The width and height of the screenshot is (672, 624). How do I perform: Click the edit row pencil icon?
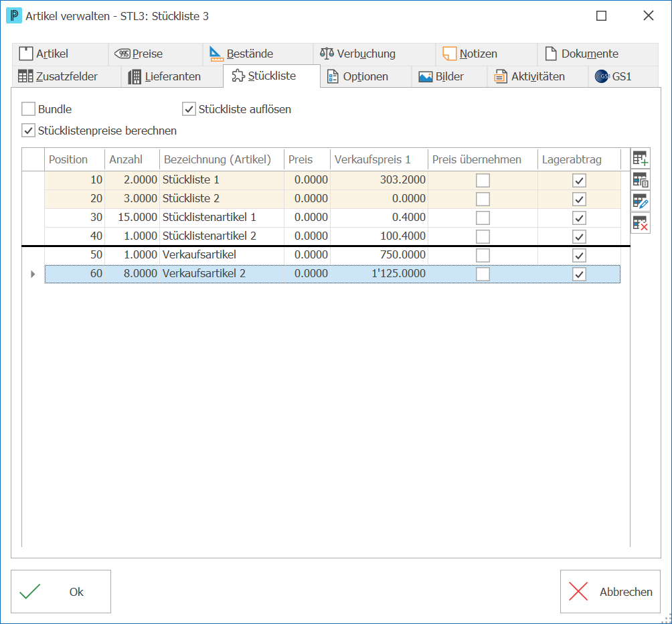[x=641, y=202]
